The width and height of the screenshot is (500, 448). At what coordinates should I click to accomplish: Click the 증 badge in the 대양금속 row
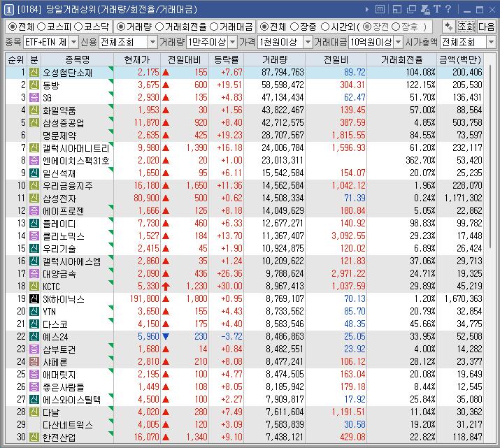point(34,274)
